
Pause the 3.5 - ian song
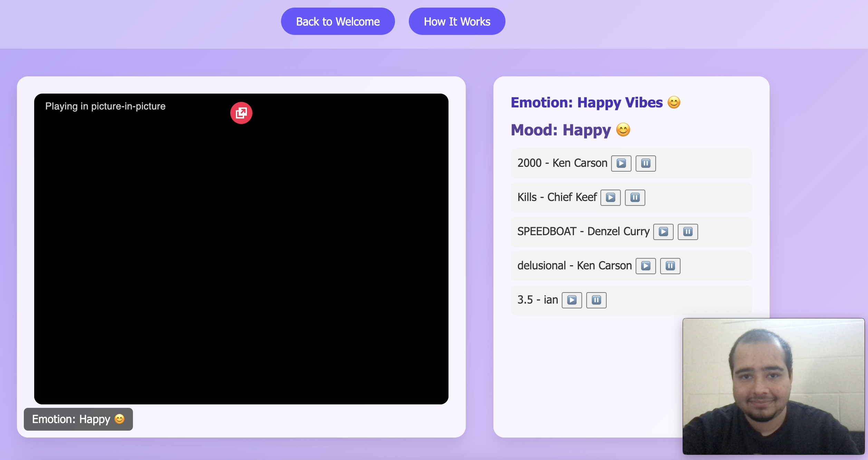pyautogui.click(x=596, y=300)
